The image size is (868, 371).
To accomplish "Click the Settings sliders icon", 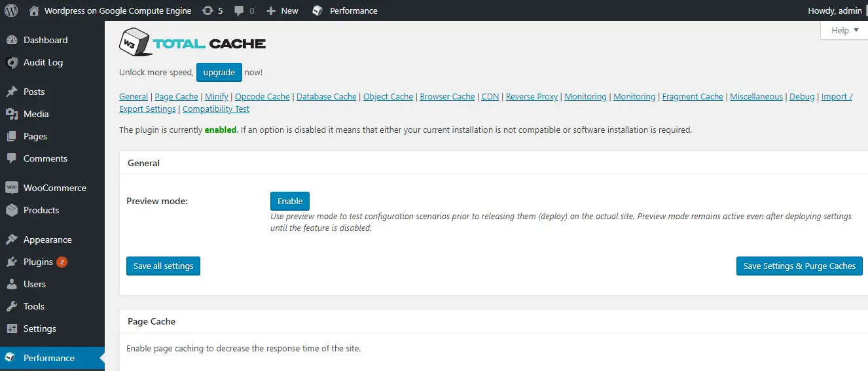I will (12, 328).
